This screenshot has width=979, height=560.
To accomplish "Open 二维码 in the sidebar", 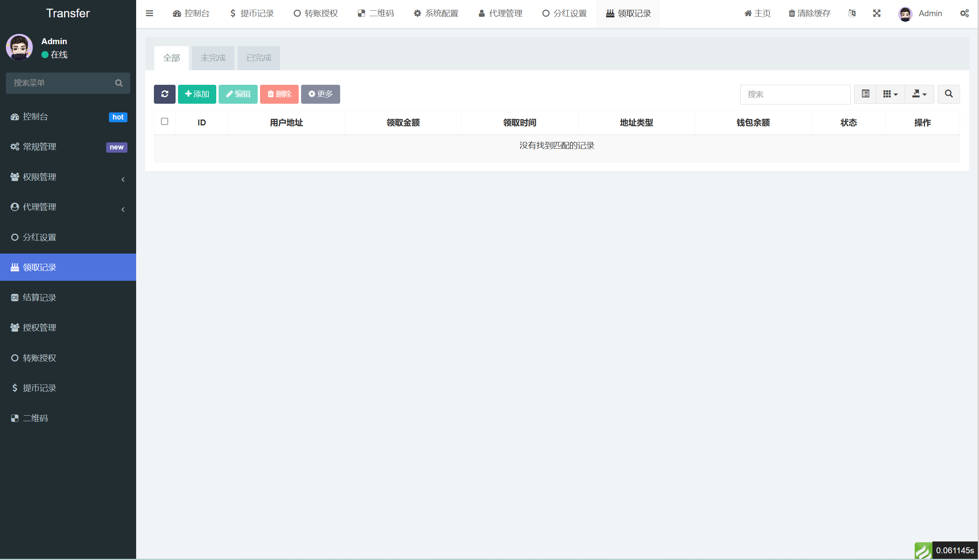I will [x=68, y=418].
